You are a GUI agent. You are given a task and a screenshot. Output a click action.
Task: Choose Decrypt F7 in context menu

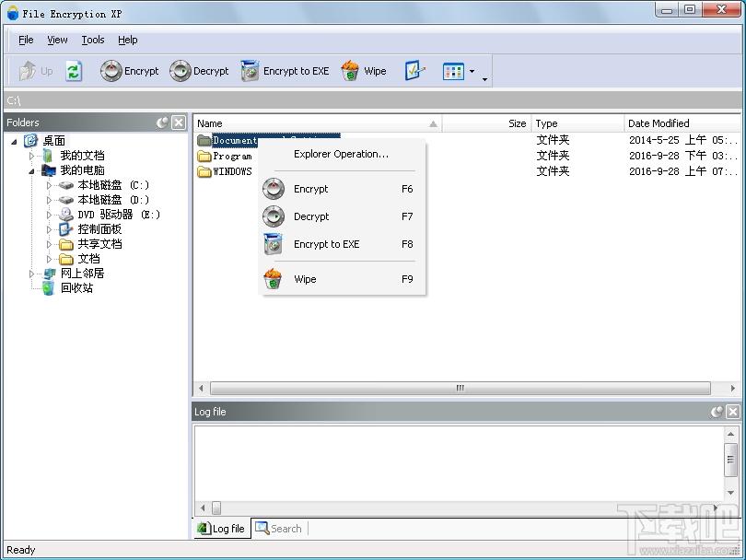pos(342,216)
